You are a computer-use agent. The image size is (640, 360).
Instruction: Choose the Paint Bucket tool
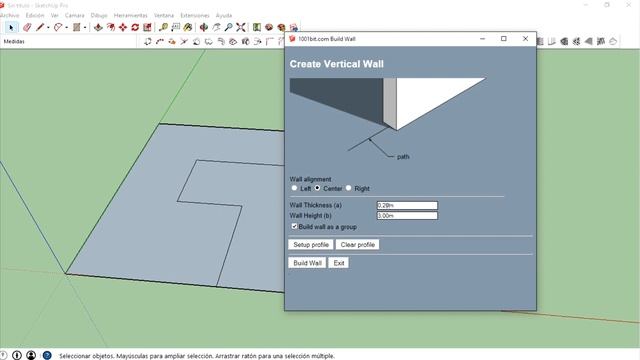pyautogui.click(x=188, y=27)
